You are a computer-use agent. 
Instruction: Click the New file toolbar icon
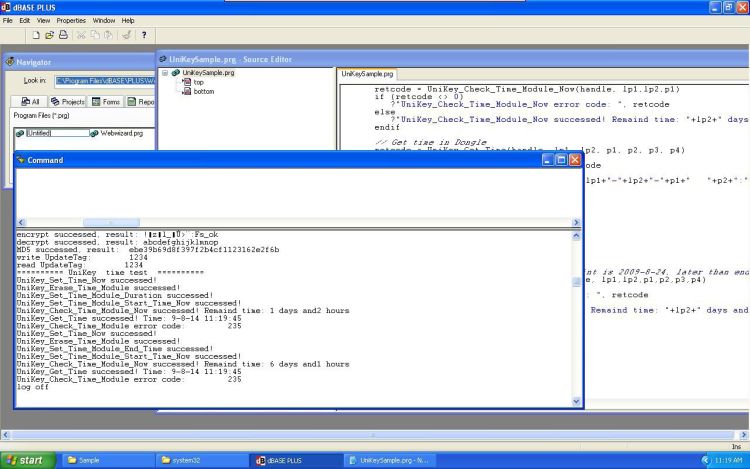click(36, 35)
